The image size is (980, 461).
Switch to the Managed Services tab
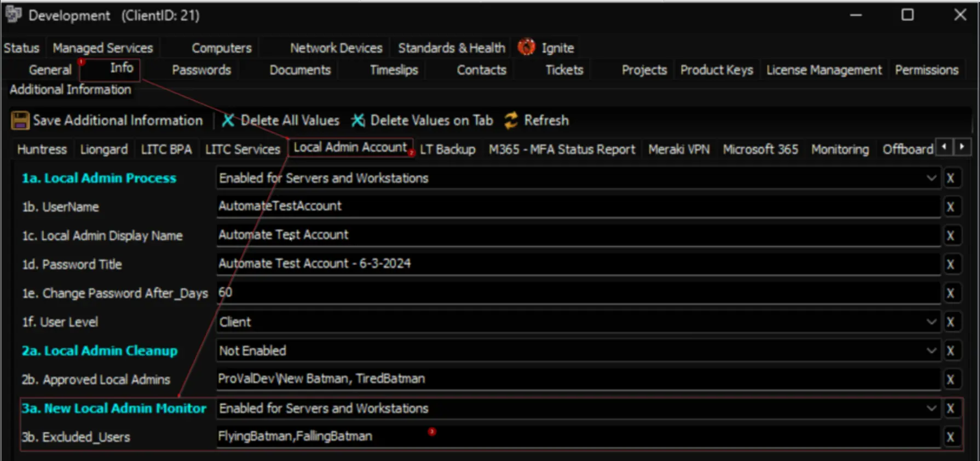pos(103,48)
